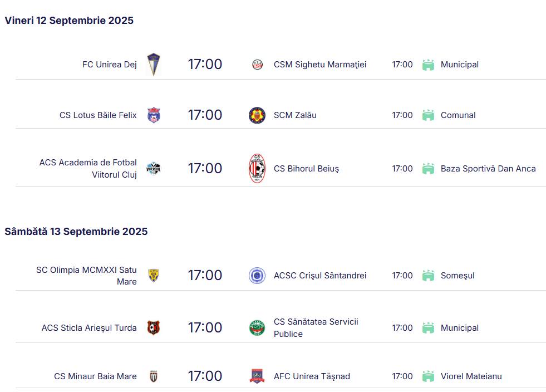Click the AFC Unirea Tășnad badge

pos(257,376)
